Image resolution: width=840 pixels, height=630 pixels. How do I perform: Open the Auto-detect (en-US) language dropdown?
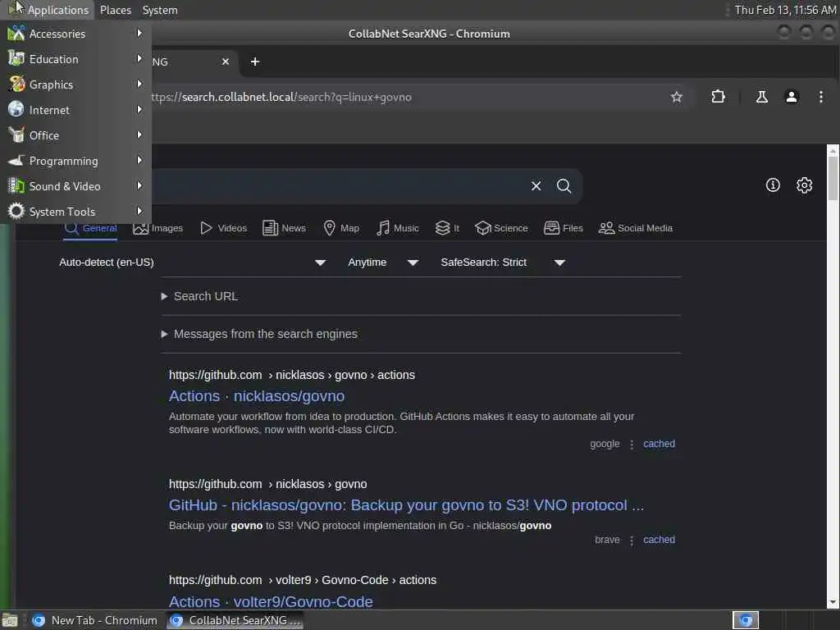[193, 262]
